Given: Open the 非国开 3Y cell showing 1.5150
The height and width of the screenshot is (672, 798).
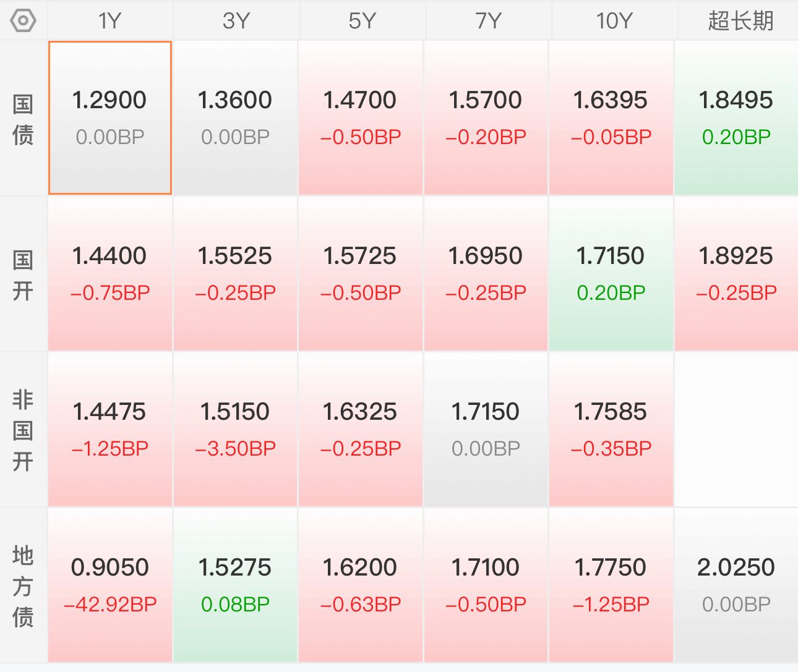Looking at the screenshot, I should (x=235, y=430).
